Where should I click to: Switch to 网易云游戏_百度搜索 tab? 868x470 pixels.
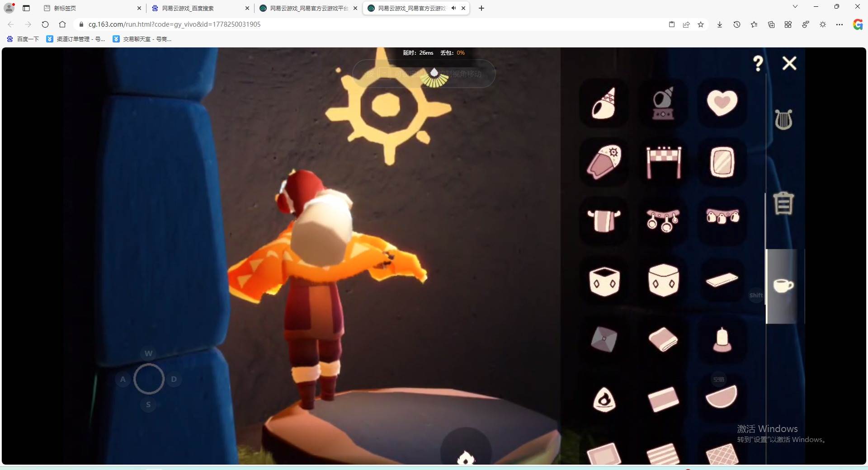tap(201, 8)
